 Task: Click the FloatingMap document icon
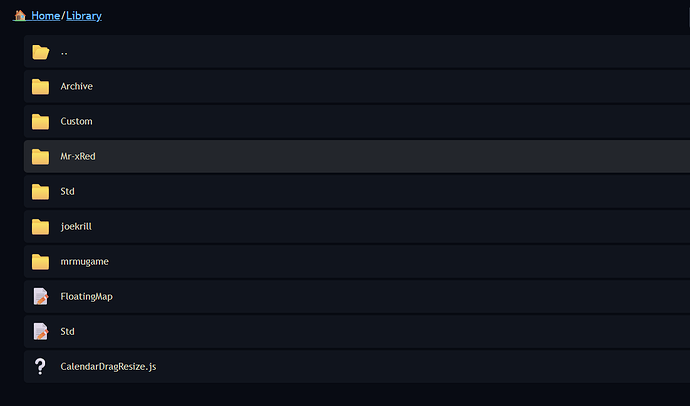40,297
